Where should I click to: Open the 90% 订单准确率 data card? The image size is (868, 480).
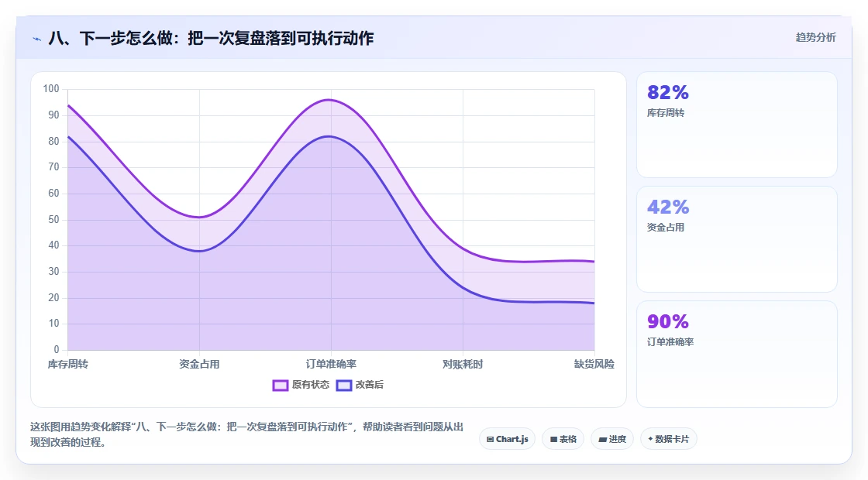coord(737,354)
